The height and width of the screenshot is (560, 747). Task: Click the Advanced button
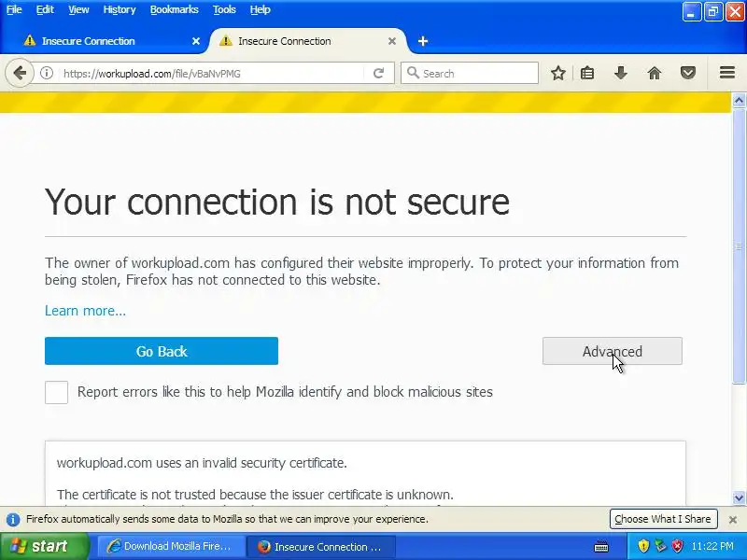tap(613, 351)
